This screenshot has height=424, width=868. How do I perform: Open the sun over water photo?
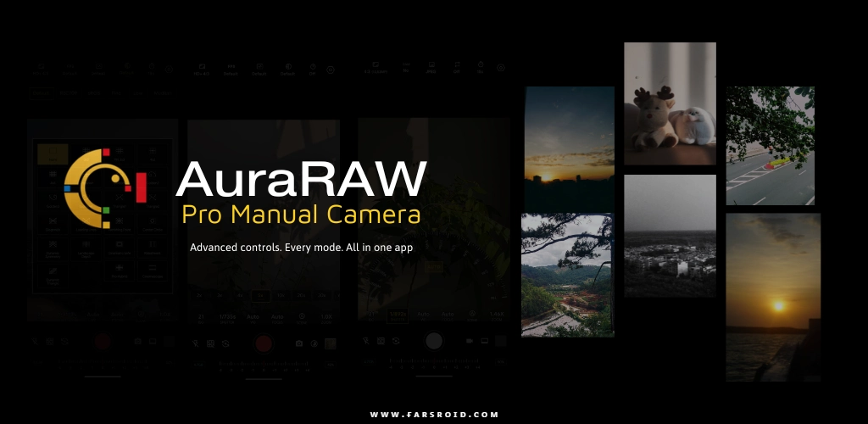(x=773, y=298)
